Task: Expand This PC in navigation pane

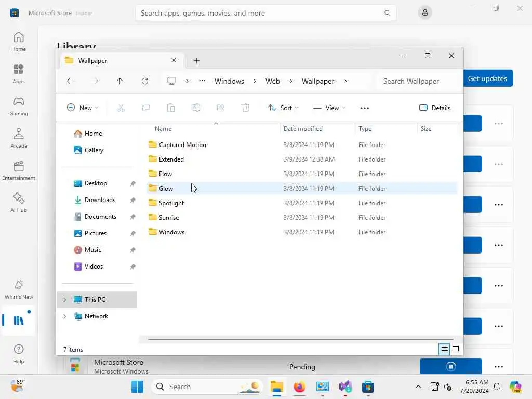Action: (64, 300)
